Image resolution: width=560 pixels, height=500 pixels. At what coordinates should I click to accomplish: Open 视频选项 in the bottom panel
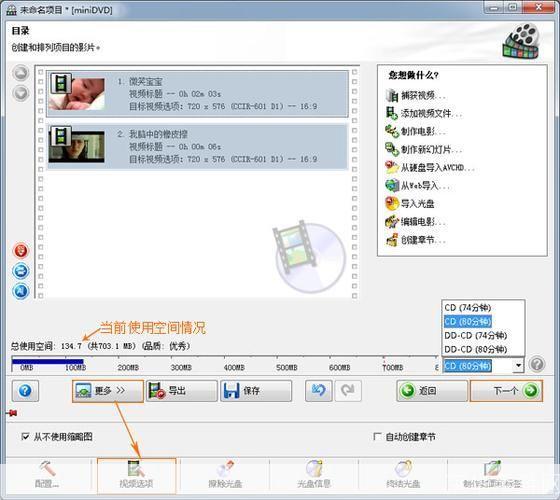(x=136, y=475)
